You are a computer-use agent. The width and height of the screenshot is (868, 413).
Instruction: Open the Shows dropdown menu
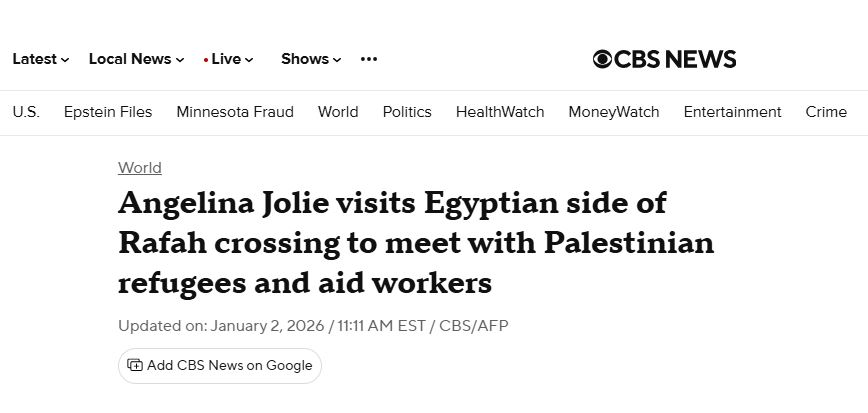pyautogui.click(x=311, y=59)
